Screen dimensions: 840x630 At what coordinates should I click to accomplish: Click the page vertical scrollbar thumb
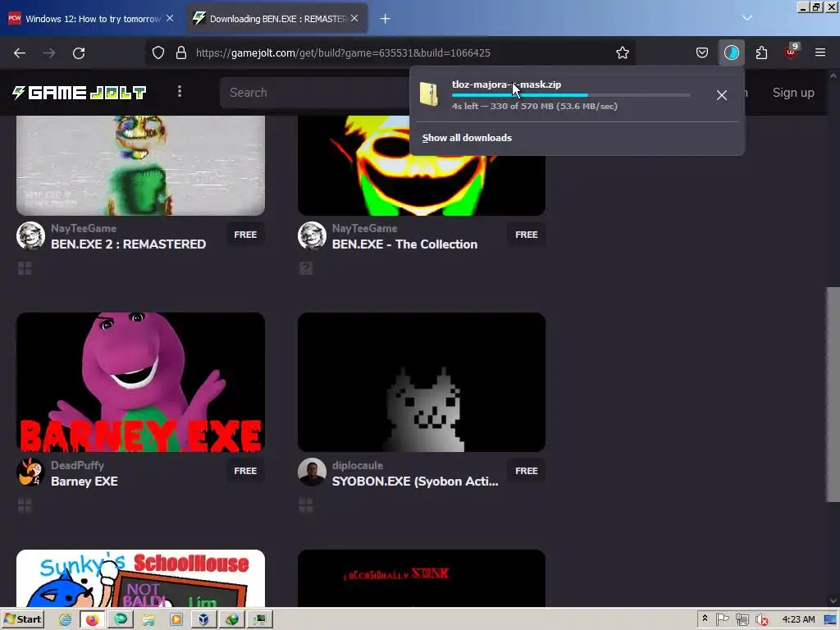pos(833,395)
